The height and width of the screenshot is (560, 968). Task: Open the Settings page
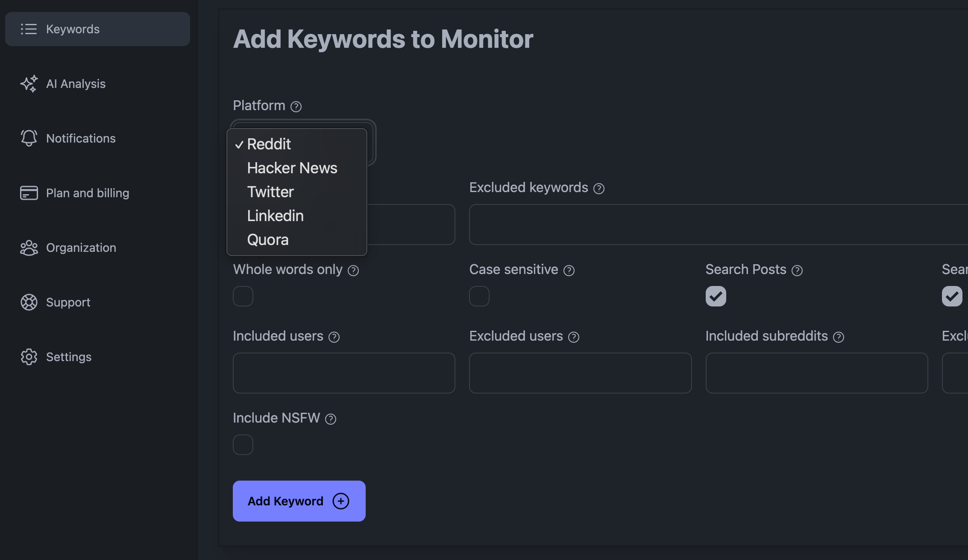[97, 357]
